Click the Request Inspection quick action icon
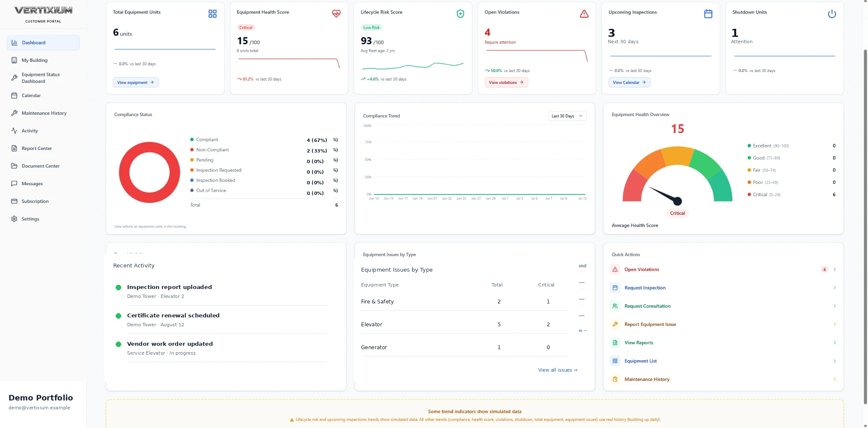The height and width of the screenshot is (428, 868). pos(615,288)
